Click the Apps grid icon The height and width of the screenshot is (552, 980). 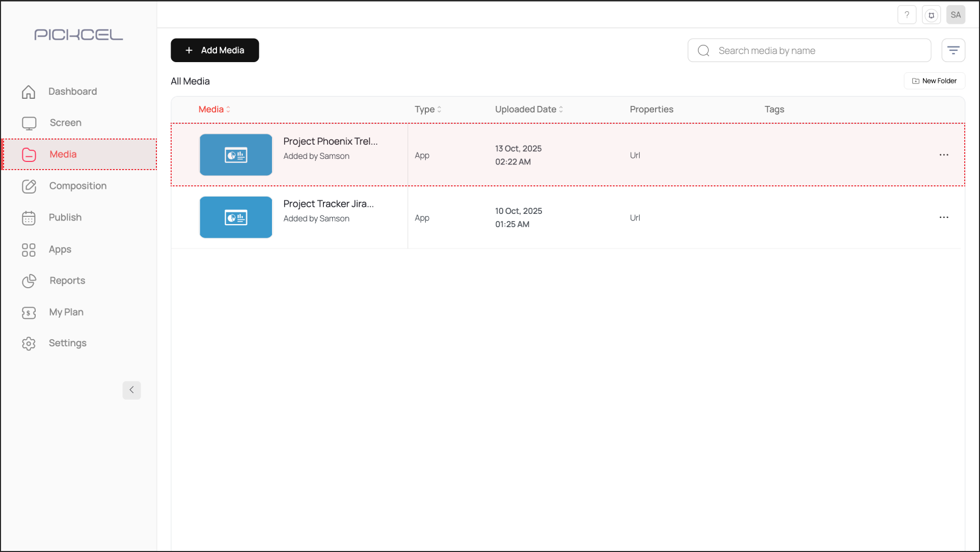29,250
